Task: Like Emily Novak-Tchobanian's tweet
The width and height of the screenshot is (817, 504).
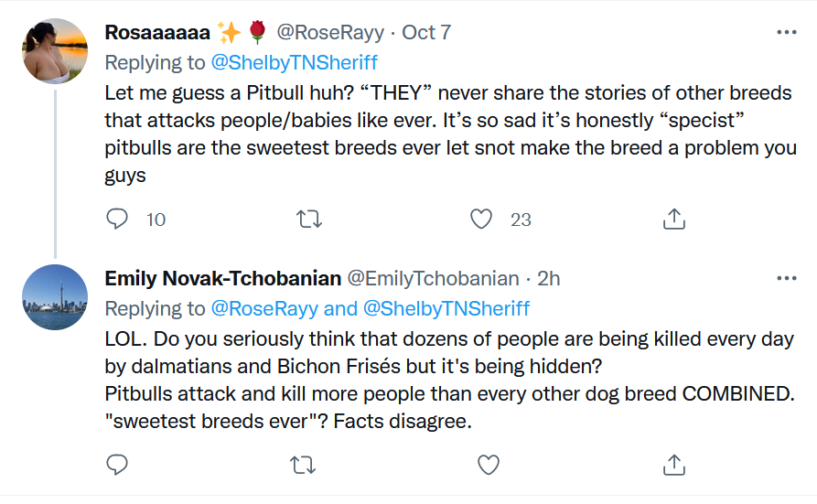Action: click(x=489, y=465)
